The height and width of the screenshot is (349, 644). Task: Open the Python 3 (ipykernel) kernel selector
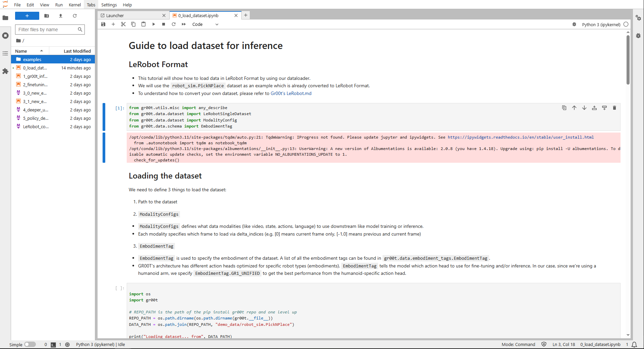(x=601, y=24)
